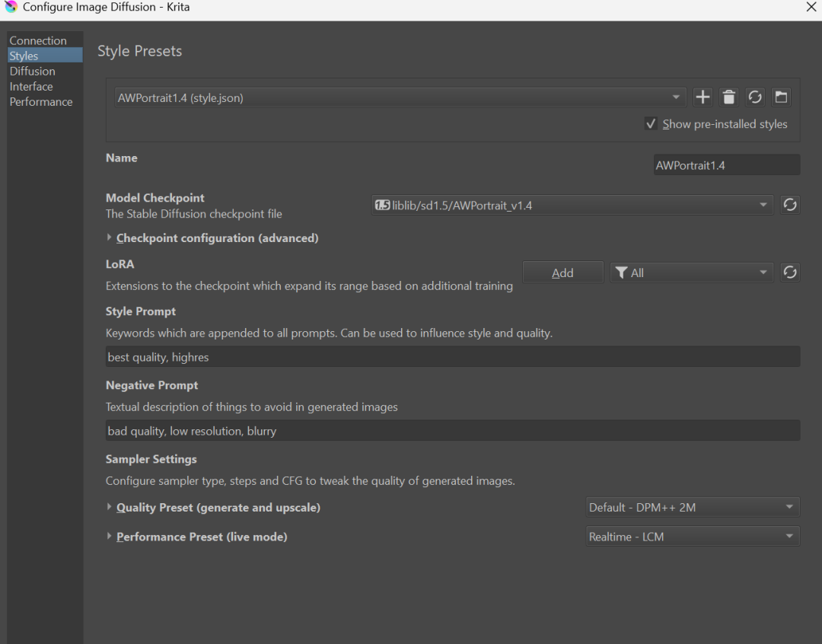This screenshot has width=822, height=644.
Task: Click the funnel filter icon beside All
Action: (x=621, y=273)
